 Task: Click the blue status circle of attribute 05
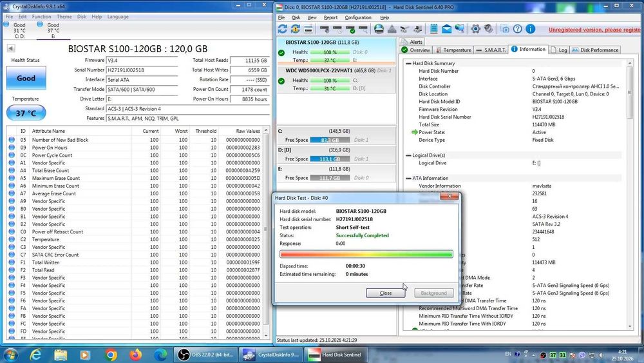click(12, 140)
